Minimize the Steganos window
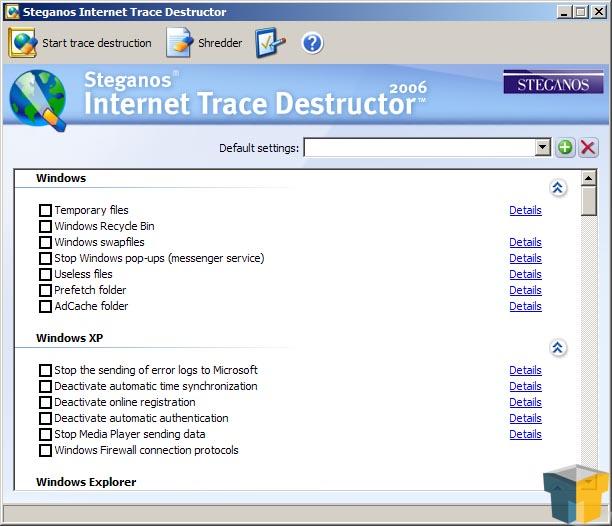This screenshot has height=526, width=612. [x=564, y=12]
